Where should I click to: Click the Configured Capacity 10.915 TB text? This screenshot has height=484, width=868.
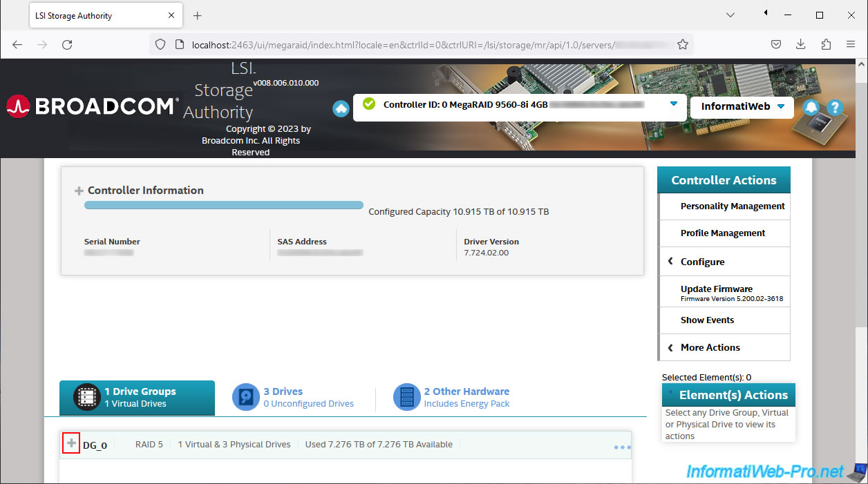(x=459, y=212)
